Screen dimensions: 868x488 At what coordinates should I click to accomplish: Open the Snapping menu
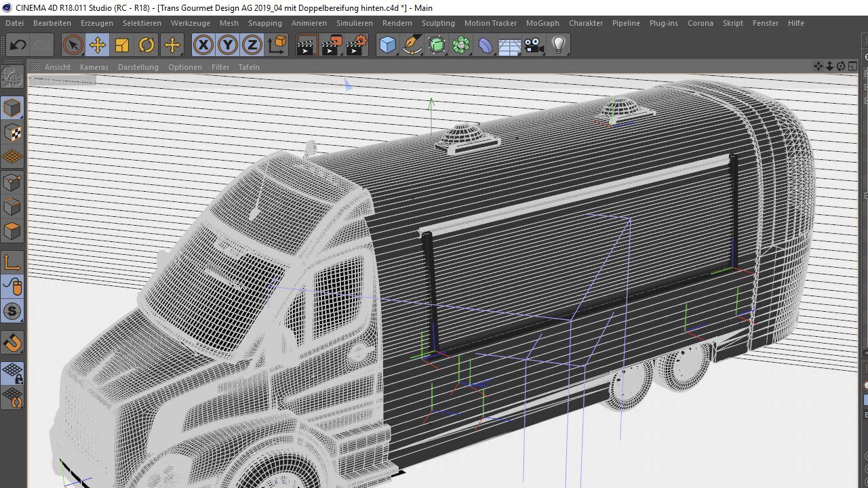click(265, 23)
